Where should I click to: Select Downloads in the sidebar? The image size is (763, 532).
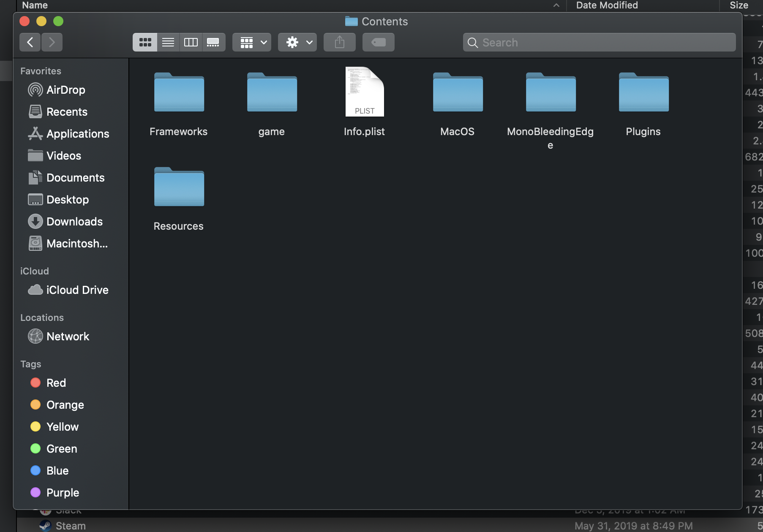(x=74, y=222)
